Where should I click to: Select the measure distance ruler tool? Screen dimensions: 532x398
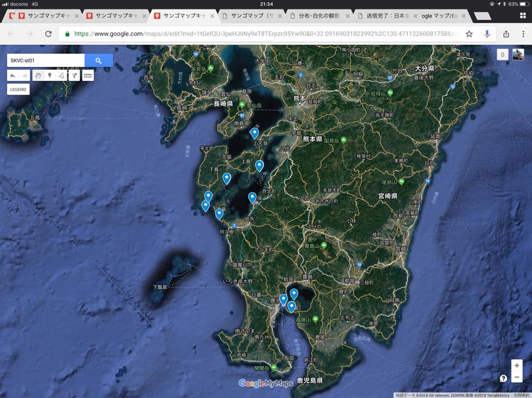click(x=88, y=75)
